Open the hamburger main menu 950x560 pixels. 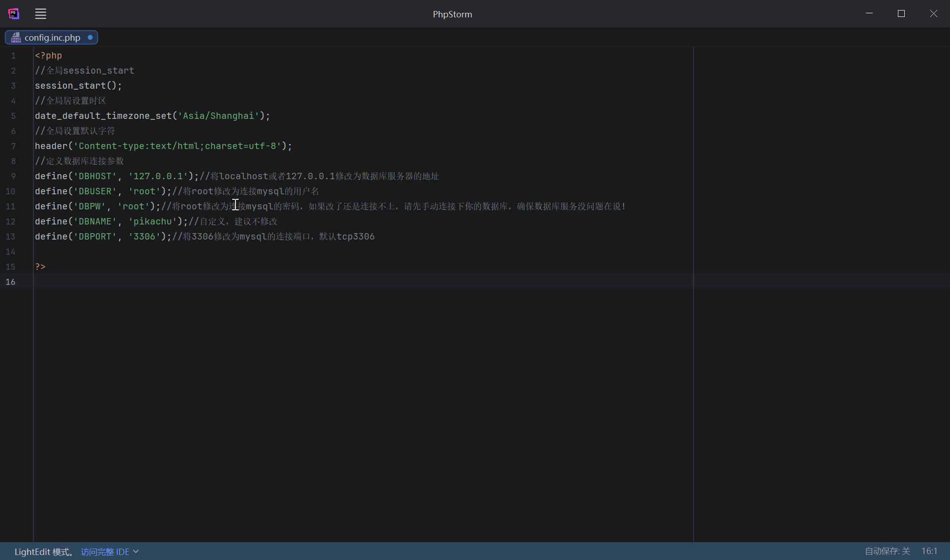(41, 14)
